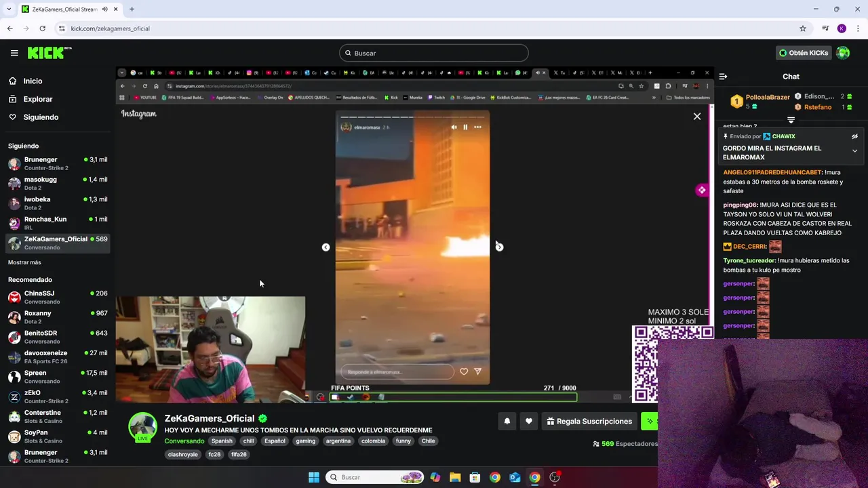Open SoyPan recommended channel

(x=58, y=436)
